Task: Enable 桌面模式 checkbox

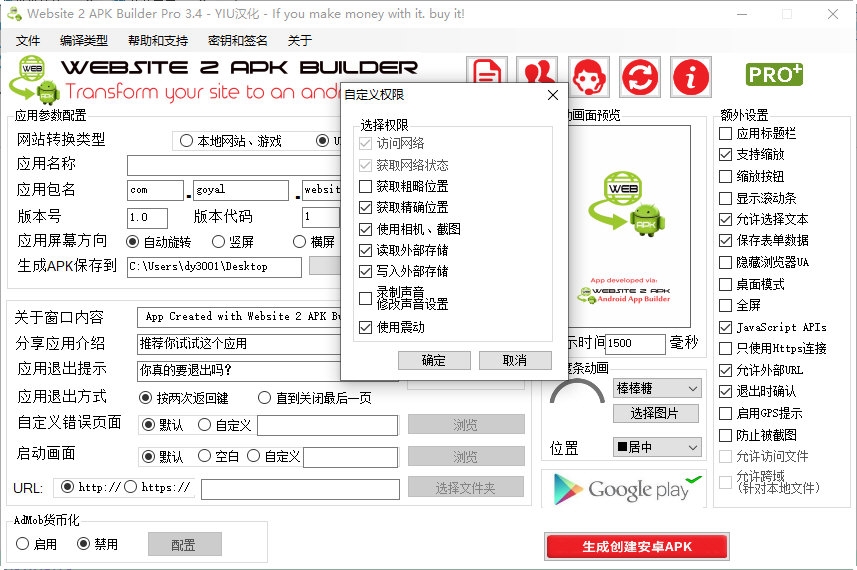Action: tap(725, 284)
